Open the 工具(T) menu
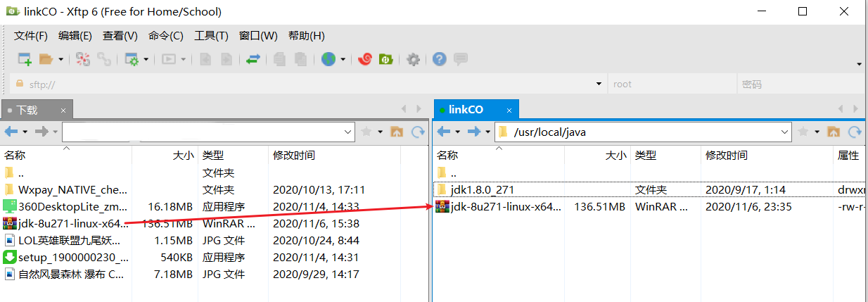This screenshot has height=302, width=868. [212, 36]
